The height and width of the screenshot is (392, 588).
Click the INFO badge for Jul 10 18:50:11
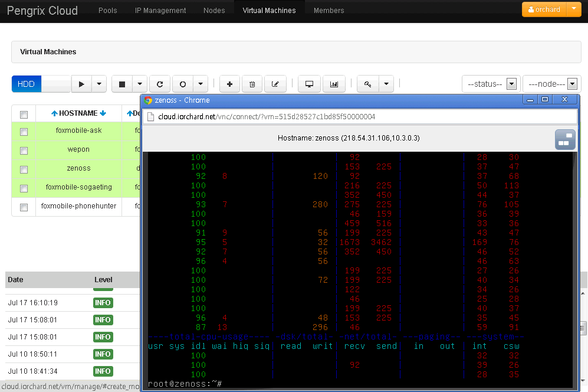pos(103,354)
